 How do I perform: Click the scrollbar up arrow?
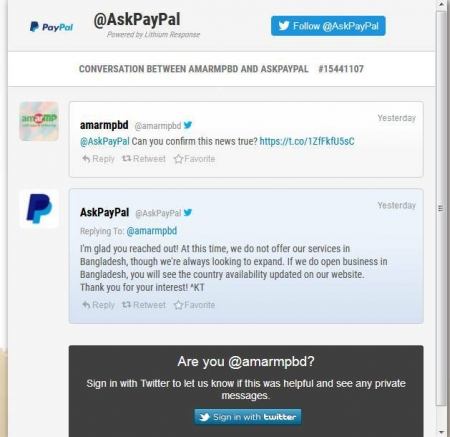pos(441,5)
